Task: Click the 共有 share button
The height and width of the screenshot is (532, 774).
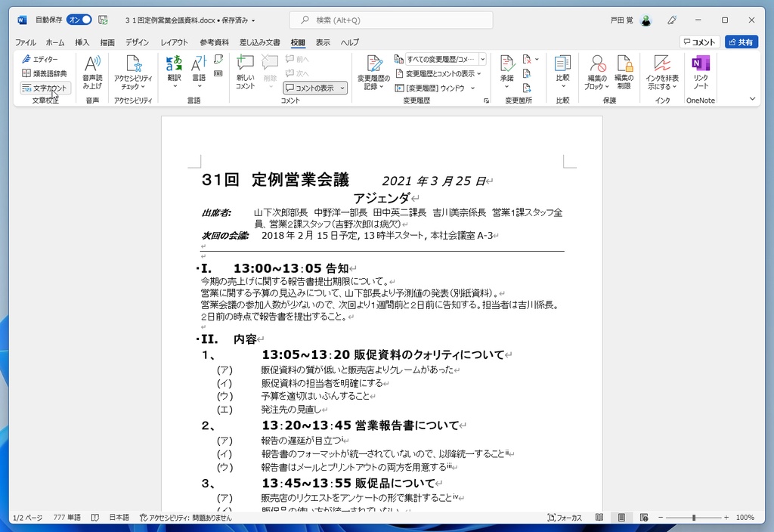Action: click(x=741, y=42)
